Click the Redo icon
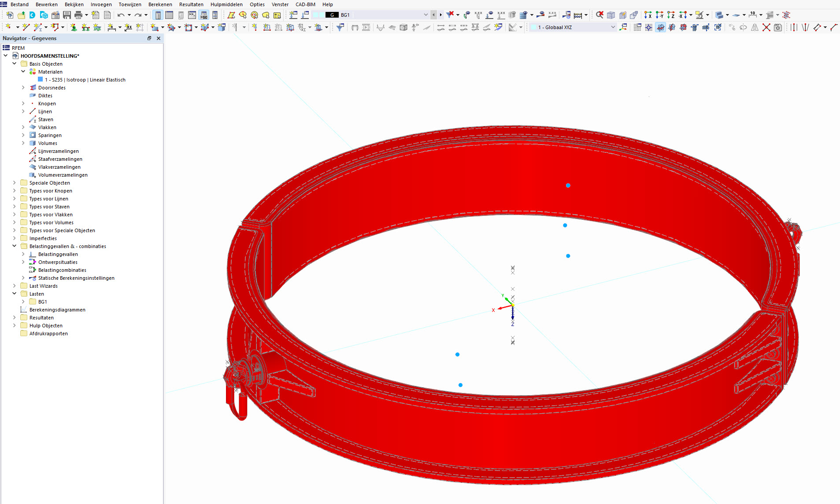The height and width of the screenshot is (504, 840). pyautogui.click(x=138, y=15)
